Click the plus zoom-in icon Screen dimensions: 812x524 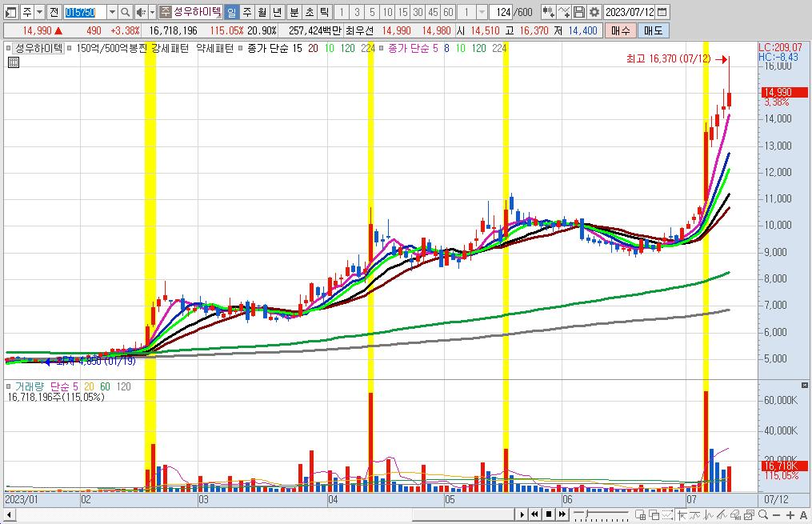(x=790, y=515)
